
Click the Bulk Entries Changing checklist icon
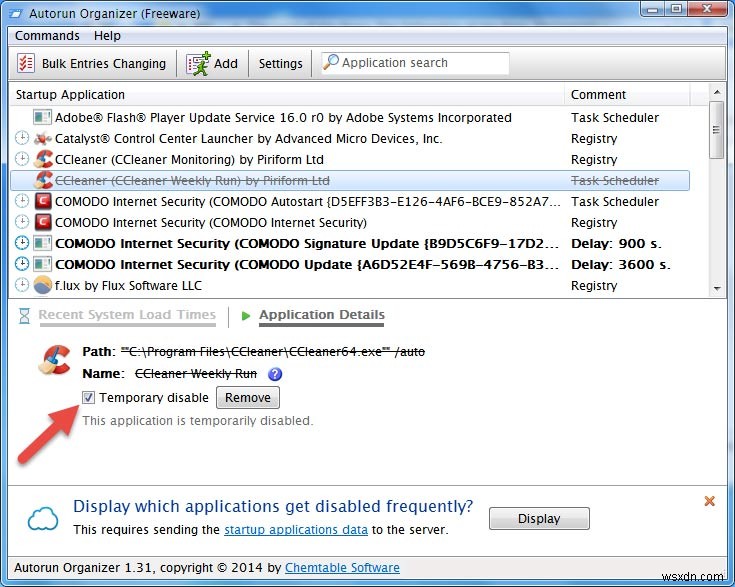point(26,63)
